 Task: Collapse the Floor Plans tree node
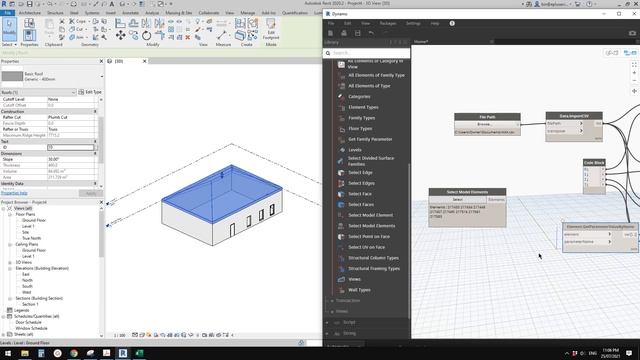point(10,214)
